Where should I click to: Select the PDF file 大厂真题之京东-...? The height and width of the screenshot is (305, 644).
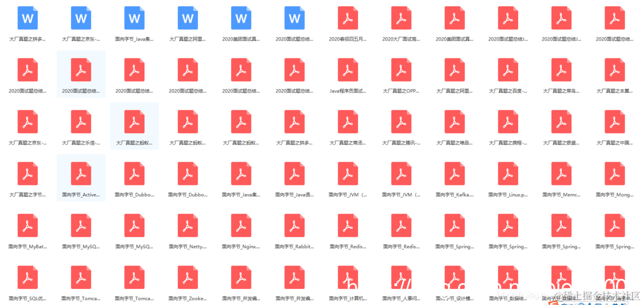[x=28, y=122]
